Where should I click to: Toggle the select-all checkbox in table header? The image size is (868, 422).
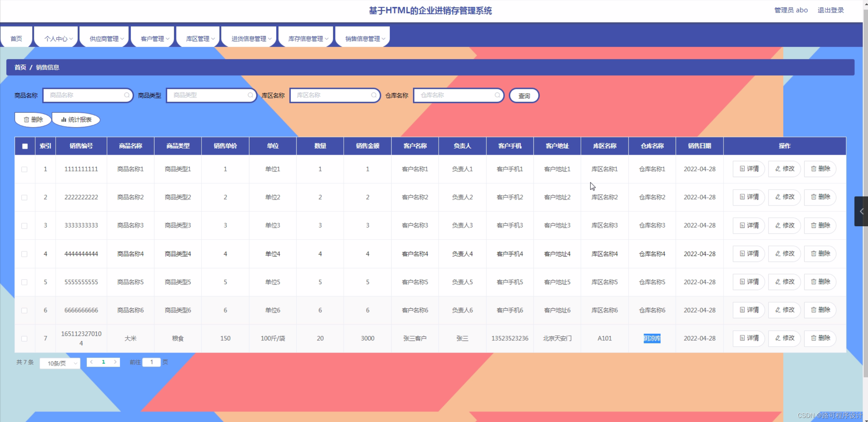[x=25, y=146]
